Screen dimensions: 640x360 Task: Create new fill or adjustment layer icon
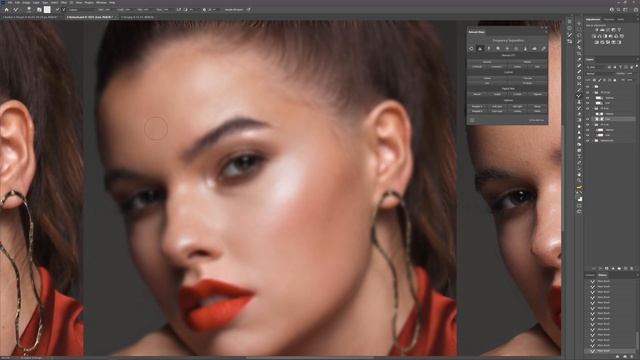(x=613, y=268)
